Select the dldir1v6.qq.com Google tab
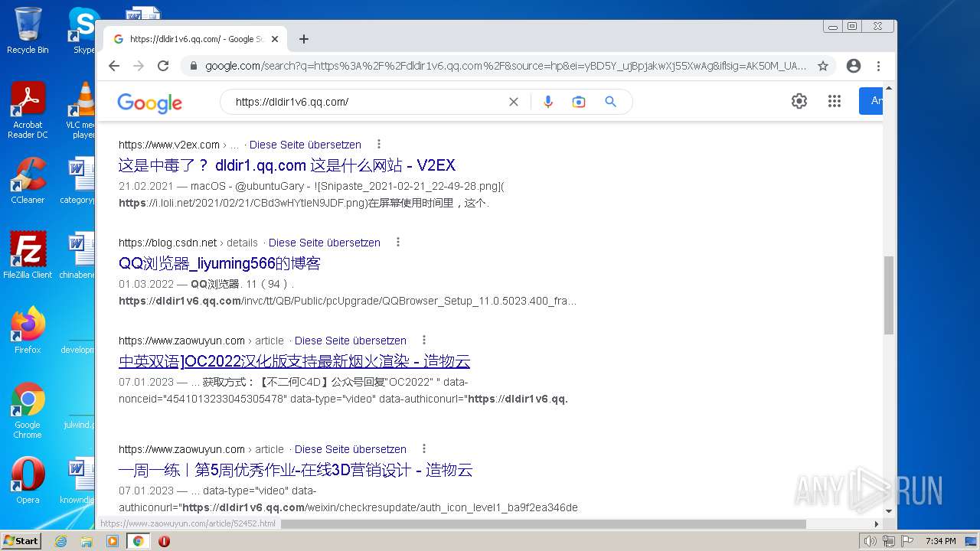This screenshot has height=551, width=980. click(195, 39)
